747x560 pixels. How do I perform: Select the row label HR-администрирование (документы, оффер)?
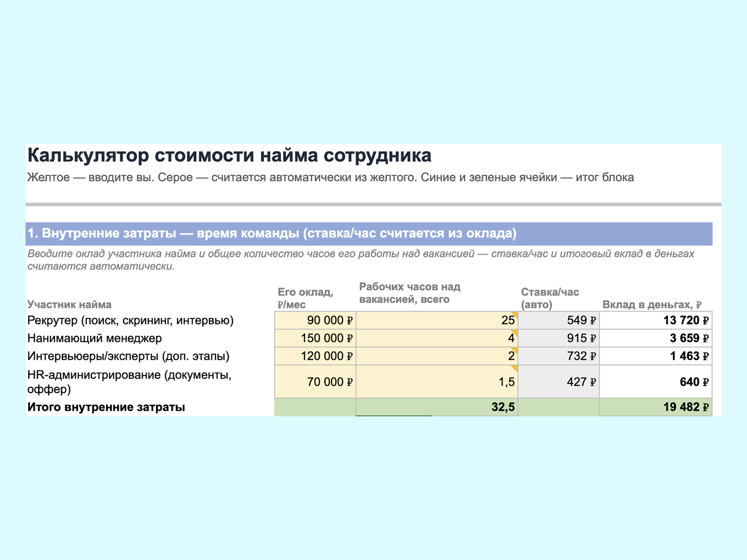coord(129,382)
